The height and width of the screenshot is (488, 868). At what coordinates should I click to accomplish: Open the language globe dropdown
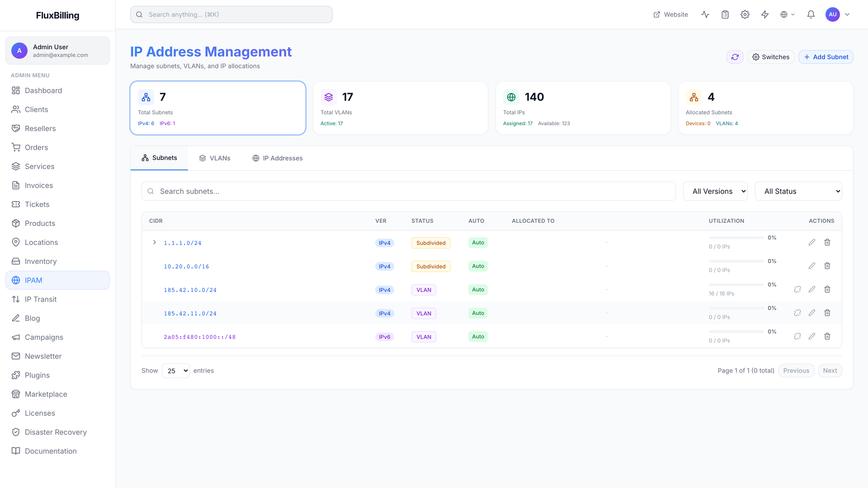[788, 14]
